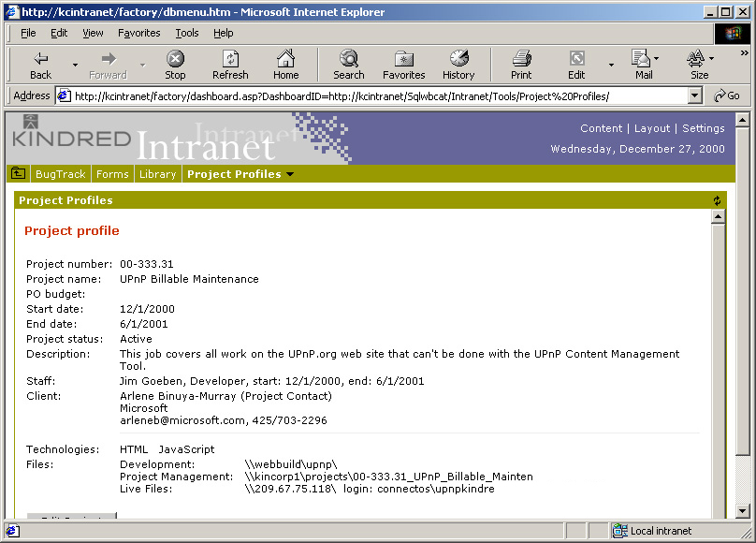Expand the Project Profiles menu arrow
This screenshot has height=543, width=756.
[290, 174]
